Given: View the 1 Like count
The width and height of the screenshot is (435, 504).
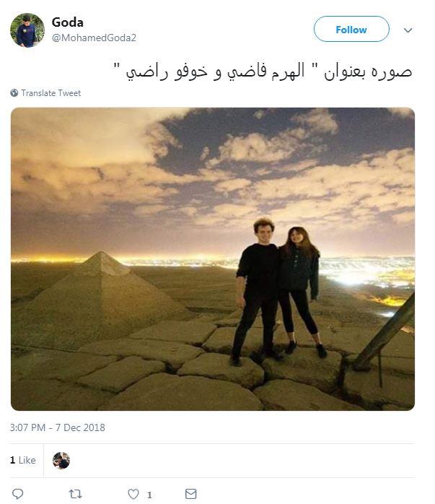Looking at the screenshot, I should tap(22, 460).
